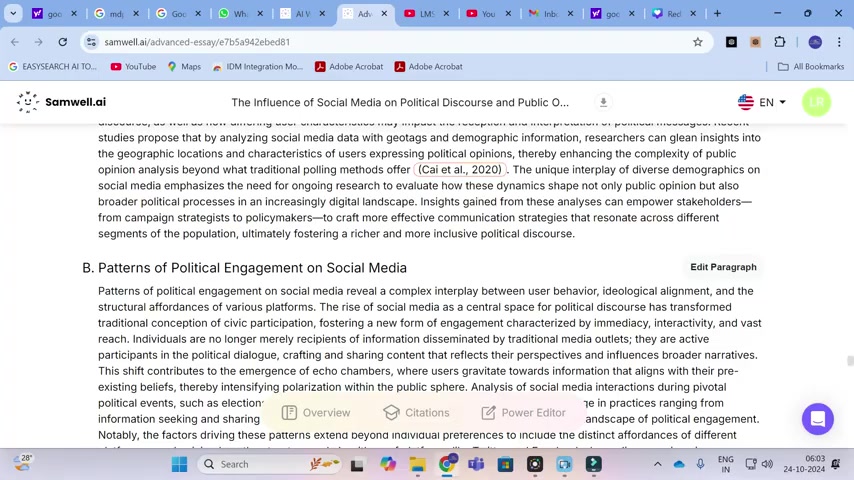The width and height of the screenshot is (854, 480).
Task: Open a new browser tab
Action: 717,13
